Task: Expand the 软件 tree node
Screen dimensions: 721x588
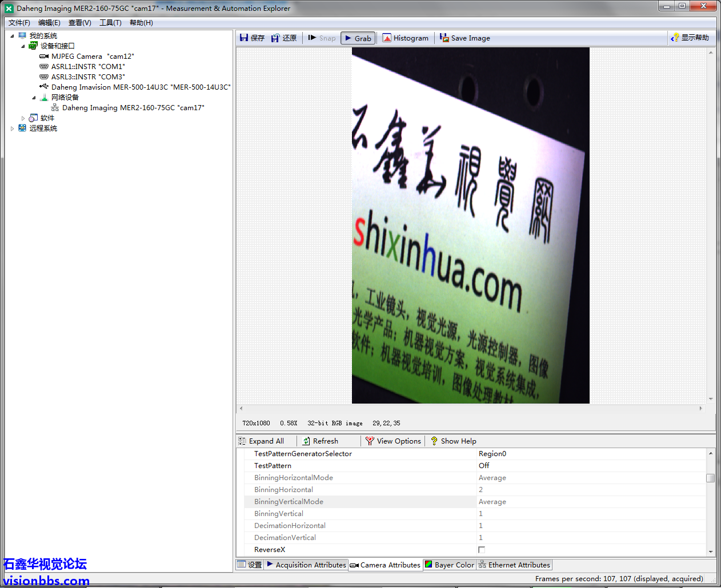Action: click(x=23, y=118)
